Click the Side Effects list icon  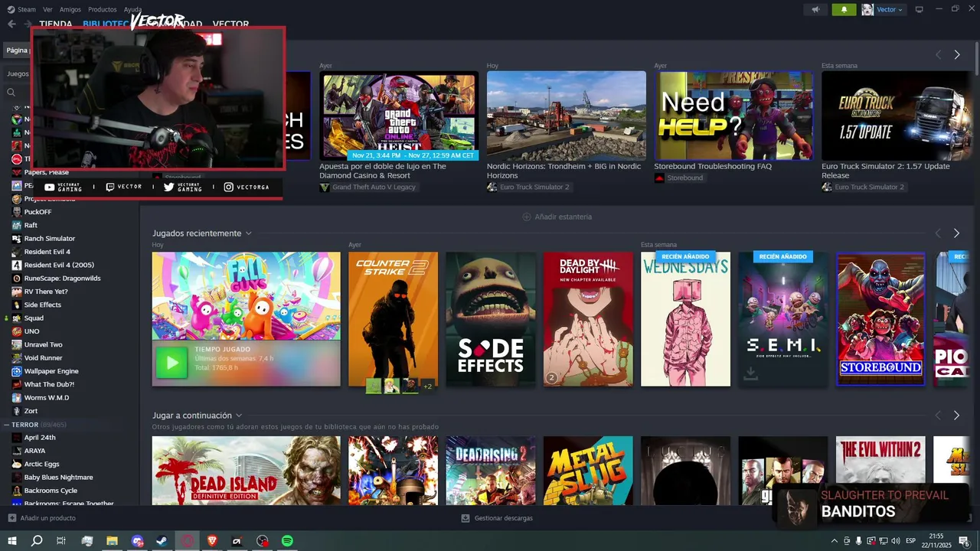pos(17,305)
